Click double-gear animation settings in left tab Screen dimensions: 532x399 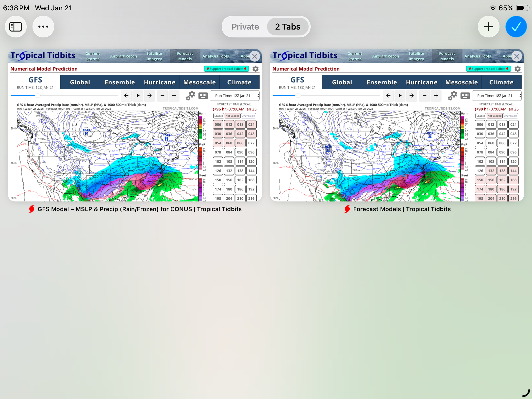tap(190, 96)
